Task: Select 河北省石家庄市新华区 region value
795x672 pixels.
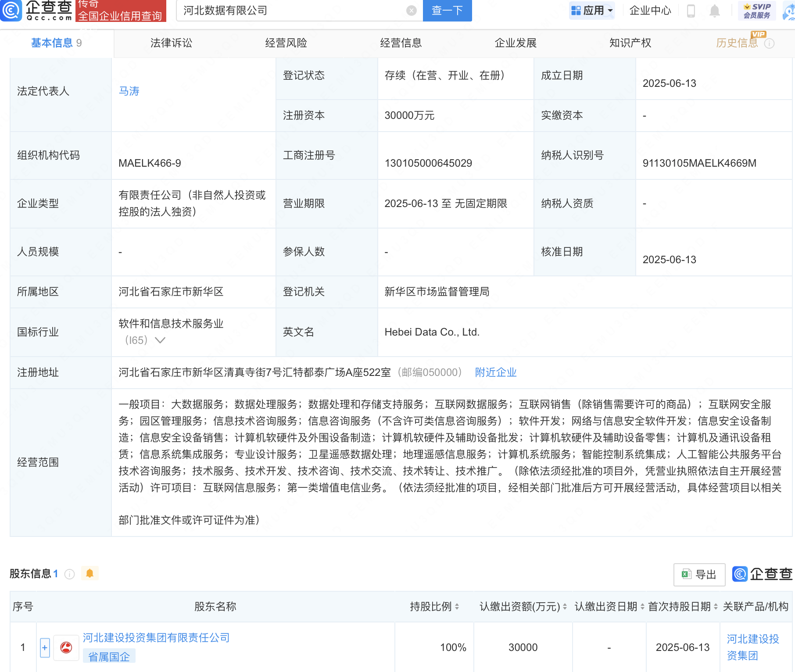Action: click(171, 292)
